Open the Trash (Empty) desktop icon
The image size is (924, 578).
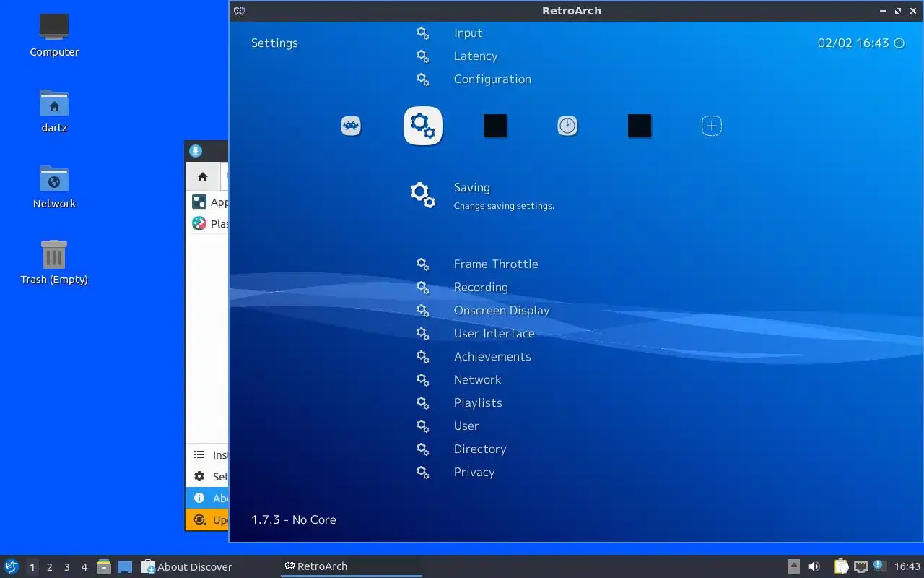(x=54, y=254)
